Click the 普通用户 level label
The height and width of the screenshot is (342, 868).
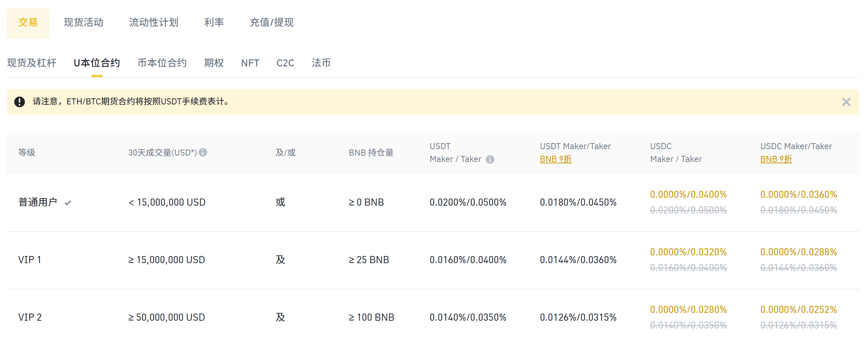(x=38, y=202)
